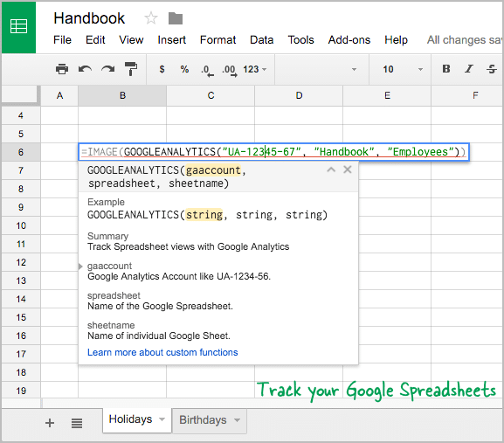Open the File menu
504x443 pixels.
pyautogui.click(x=62, y=40)
